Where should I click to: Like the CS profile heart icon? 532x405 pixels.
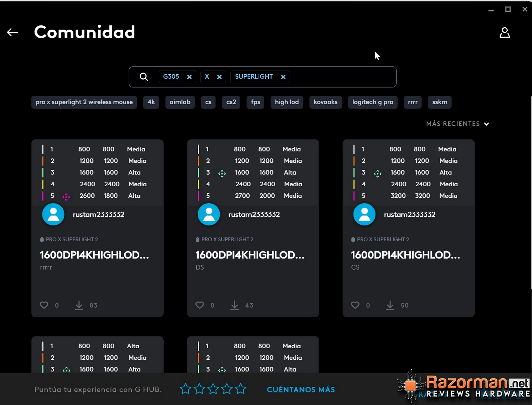pos(355,305)
